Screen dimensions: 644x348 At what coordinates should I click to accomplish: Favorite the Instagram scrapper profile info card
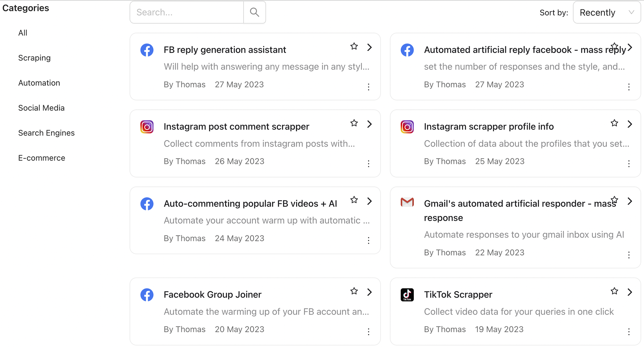tap(614, 123)
